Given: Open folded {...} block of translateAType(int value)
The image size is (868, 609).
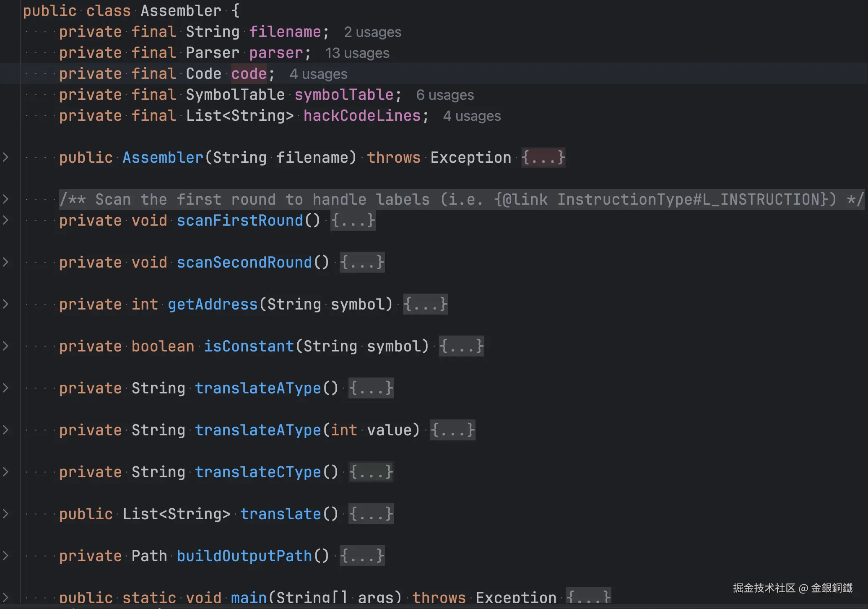Looking at the screenshot, I should pyautogui.click(x=452, y=430).
